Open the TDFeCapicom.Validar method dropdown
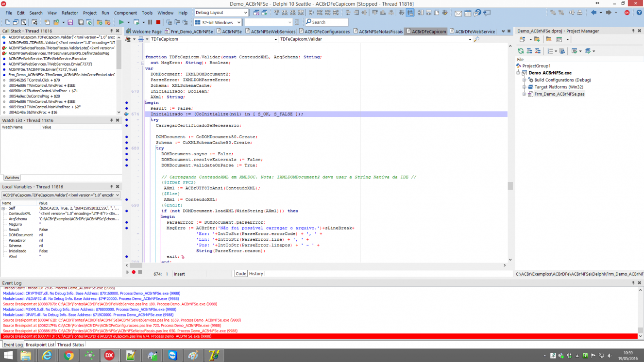 point(470,39)
